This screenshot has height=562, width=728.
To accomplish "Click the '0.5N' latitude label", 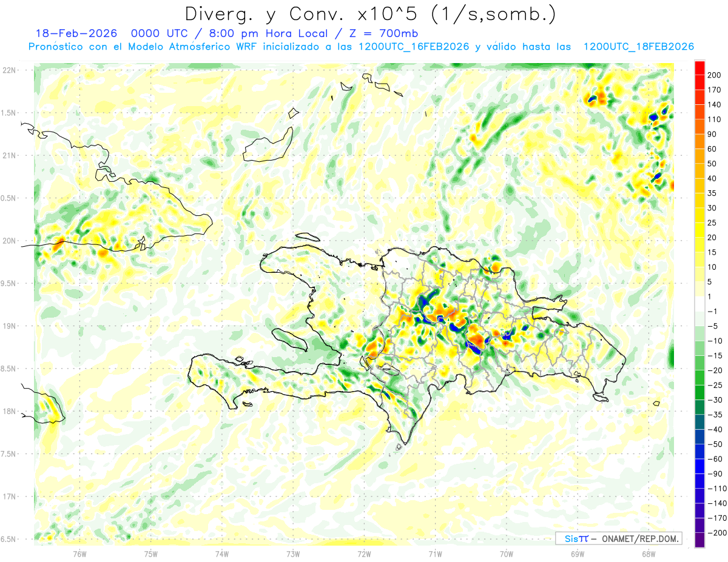I will coord(9,198).
